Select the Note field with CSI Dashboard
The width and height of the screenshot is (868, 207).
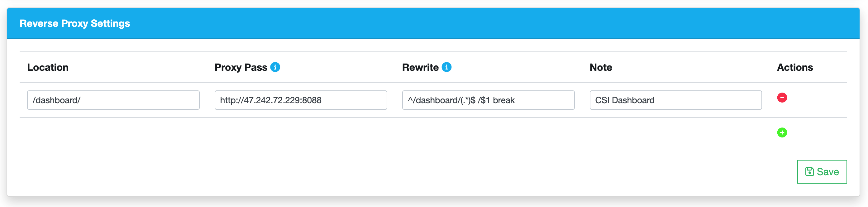point(675,100)
